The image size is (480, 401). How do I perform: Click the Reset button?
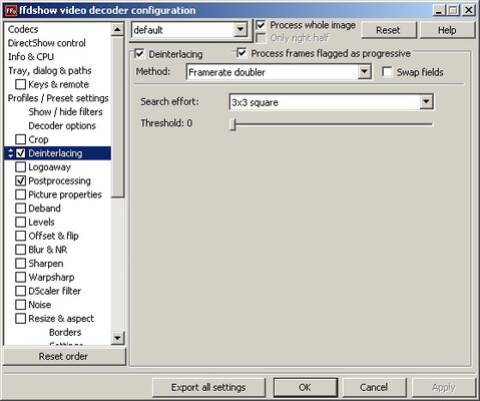388,30
